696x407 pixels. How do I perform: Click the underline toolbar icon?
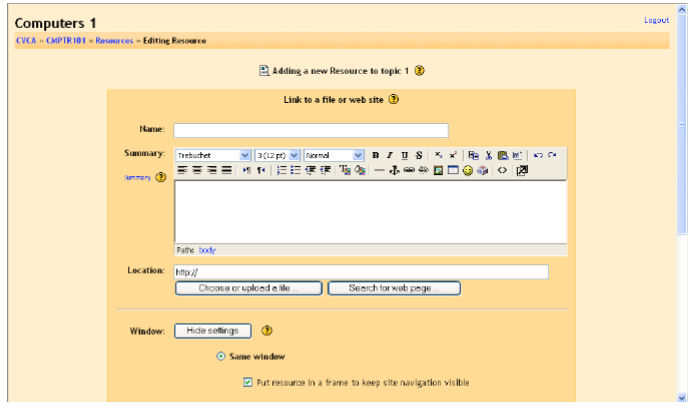(x=404, y=155)
